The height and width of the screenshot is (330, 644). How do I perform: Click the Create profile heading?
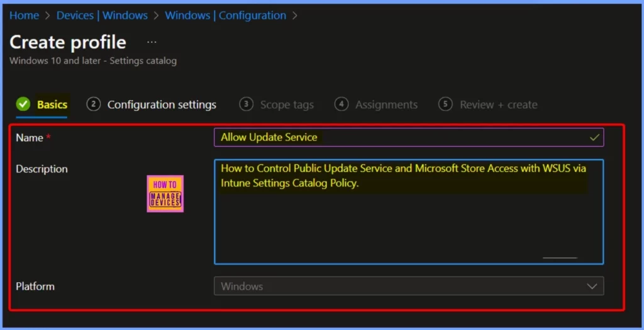(68, 42)
